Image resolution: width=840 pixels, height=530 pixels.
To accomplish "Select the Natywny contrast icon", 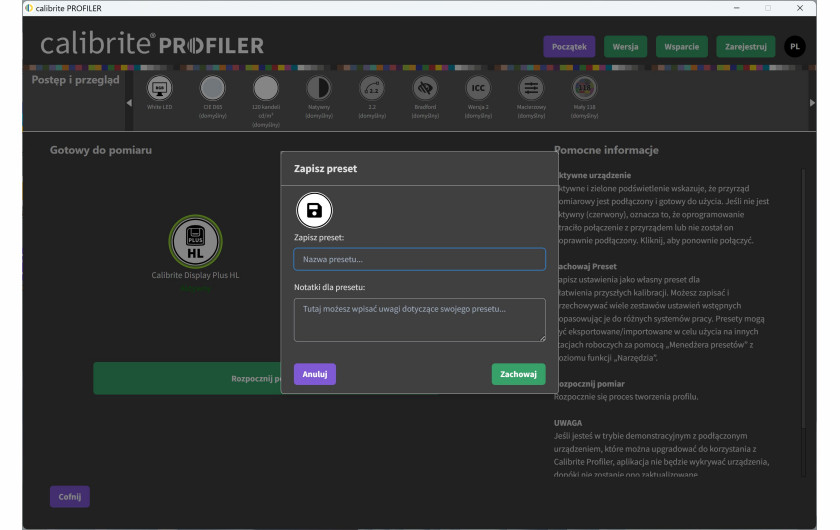I will pyautogui.click(x=319, y=88).
